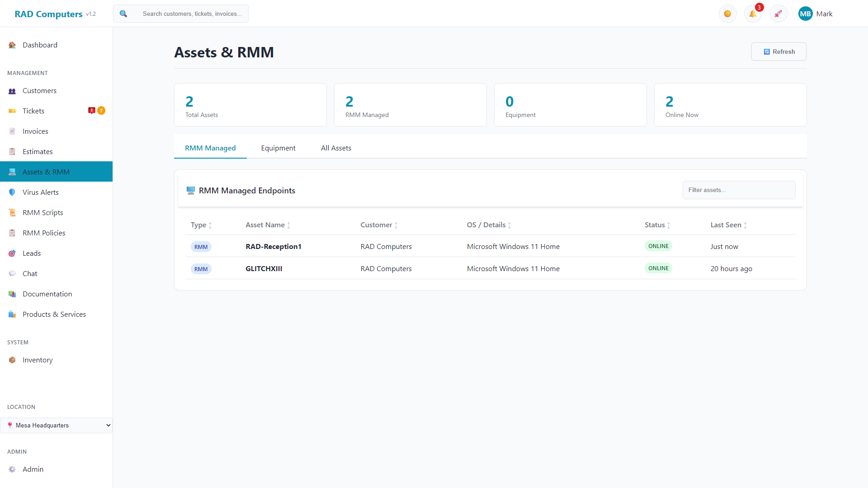
Task: Click the Filter assets input field
Action: click(739, 190)
